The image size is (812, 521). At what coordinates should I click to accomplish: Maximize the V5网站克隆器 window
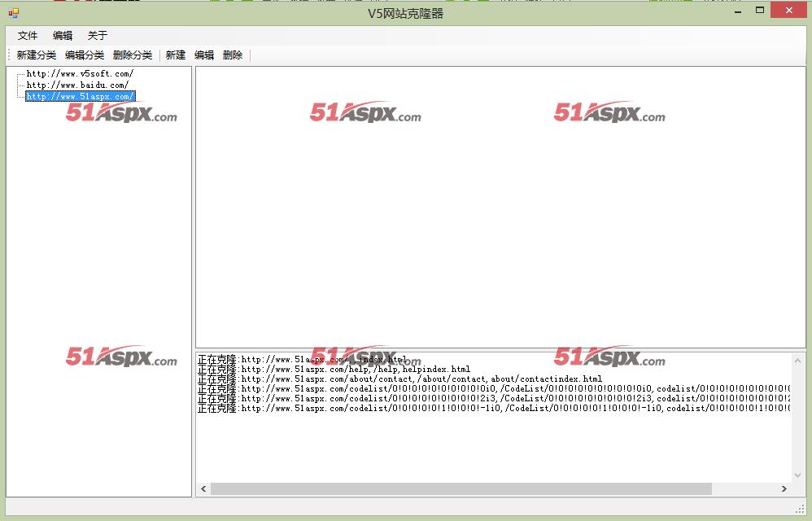click(x=760, y=11)
